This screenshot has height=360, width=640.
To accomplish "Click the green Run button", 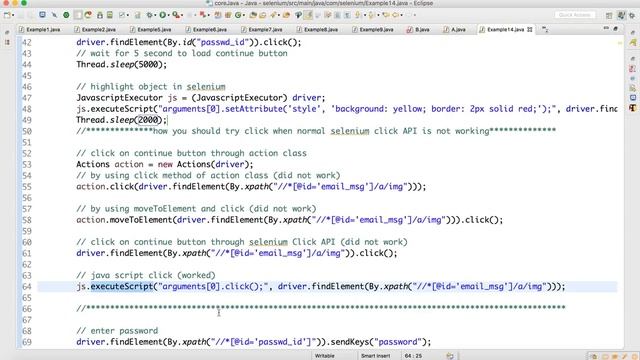I will click(162, 15).
